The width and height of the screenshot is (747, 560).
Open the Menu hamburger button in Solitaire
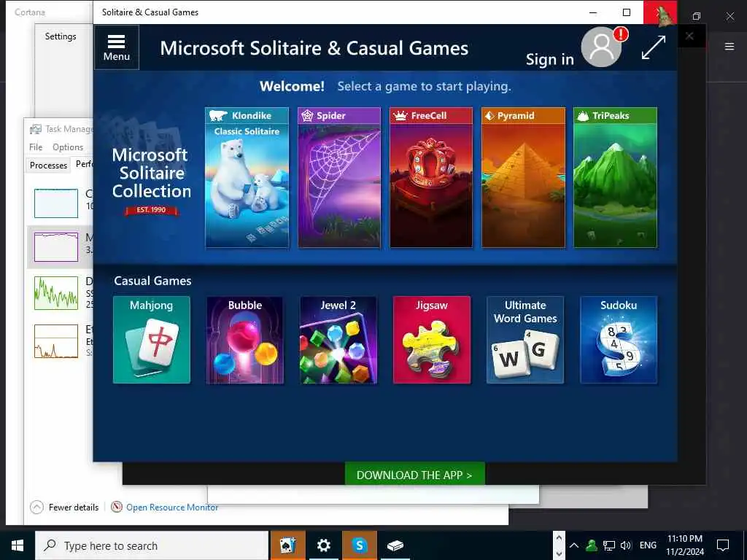point(116,47)
